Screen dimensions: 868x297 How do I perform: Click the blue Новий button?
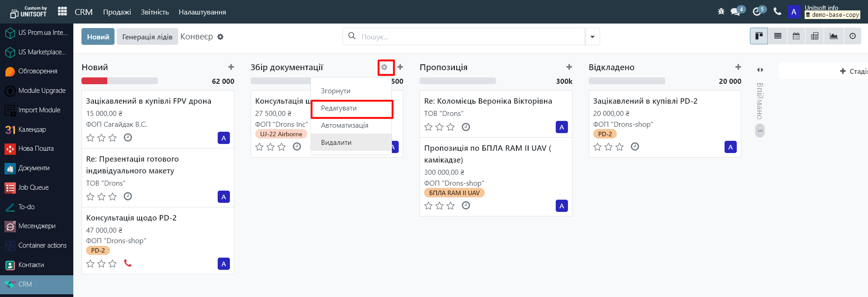(98, 37)
